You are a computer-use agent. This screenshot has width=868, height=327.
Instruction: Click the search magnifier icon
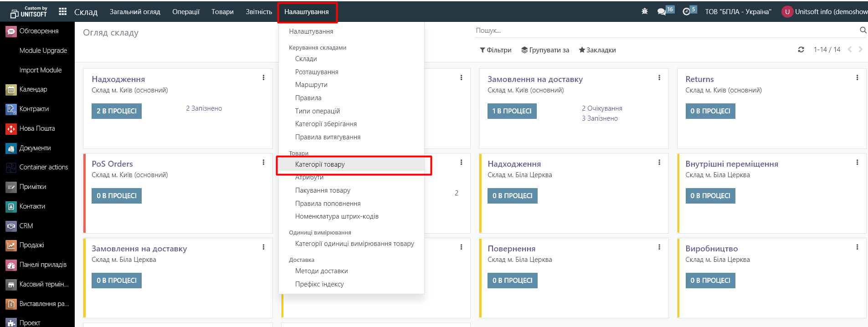(x=863, y=31)
